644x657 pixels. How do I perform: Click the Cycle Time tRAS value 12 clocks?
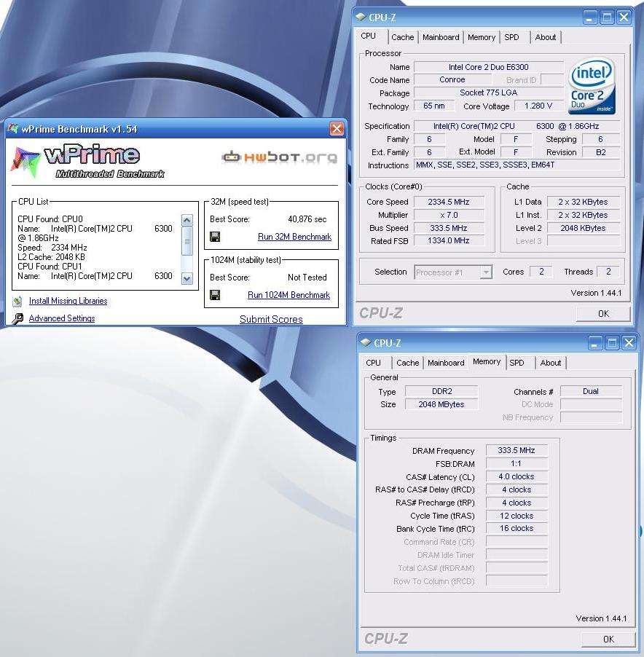(517, 516)
